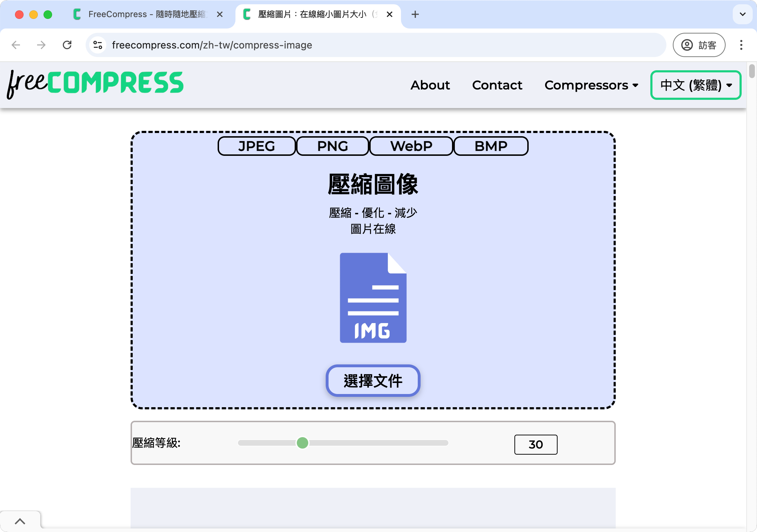Switch to the FreeCompress 隨時隨地壓縮 tab
Image resolution: width=757 pixels, height=532 pixels.
(x=148, y=14)
